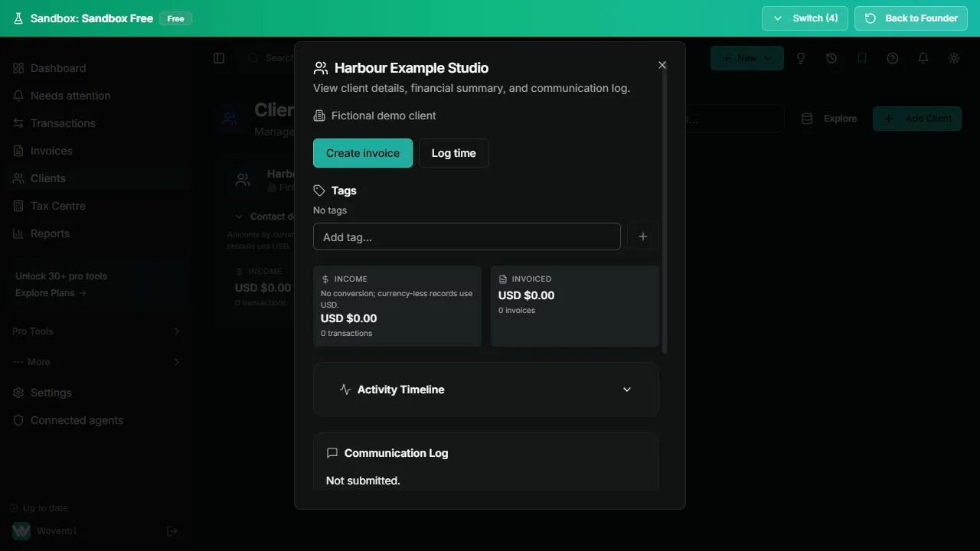Screen dimensions: 980x551
Task: Click the sign-out icon beside Woventri
Action: tap(172, 531)
